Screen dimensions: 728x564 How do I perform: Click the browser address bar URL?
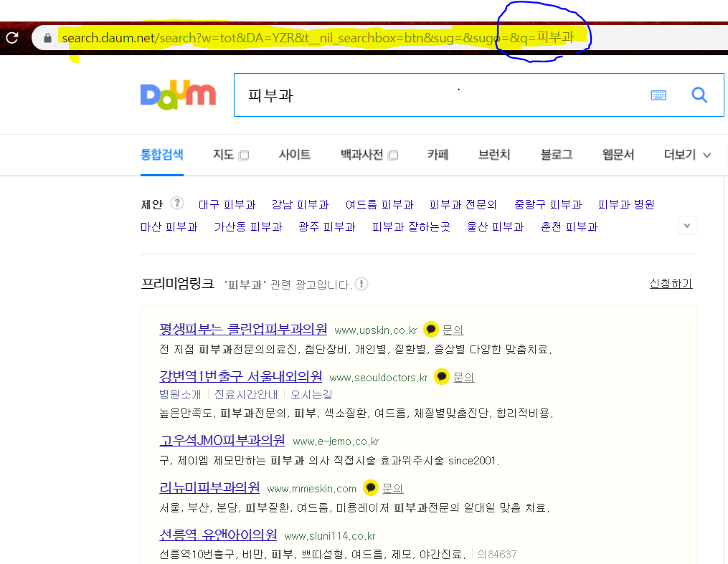(318, 38)
